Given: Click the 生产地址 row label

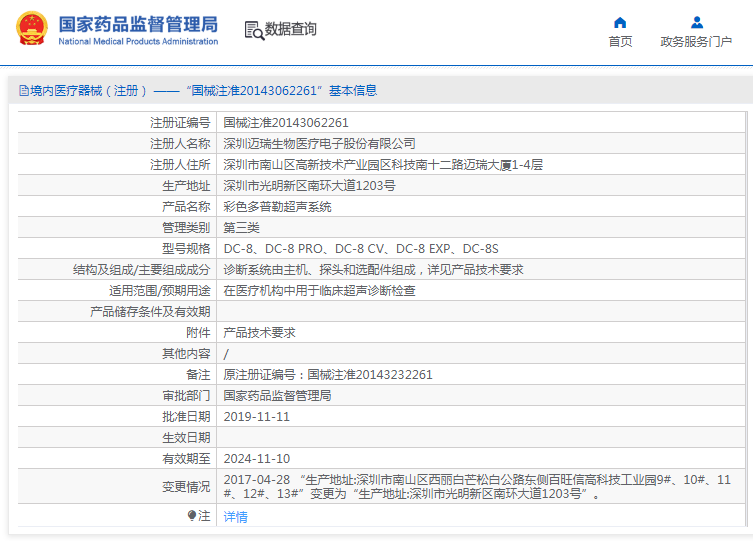Looking at the screenshot, I should click(186, 186).
